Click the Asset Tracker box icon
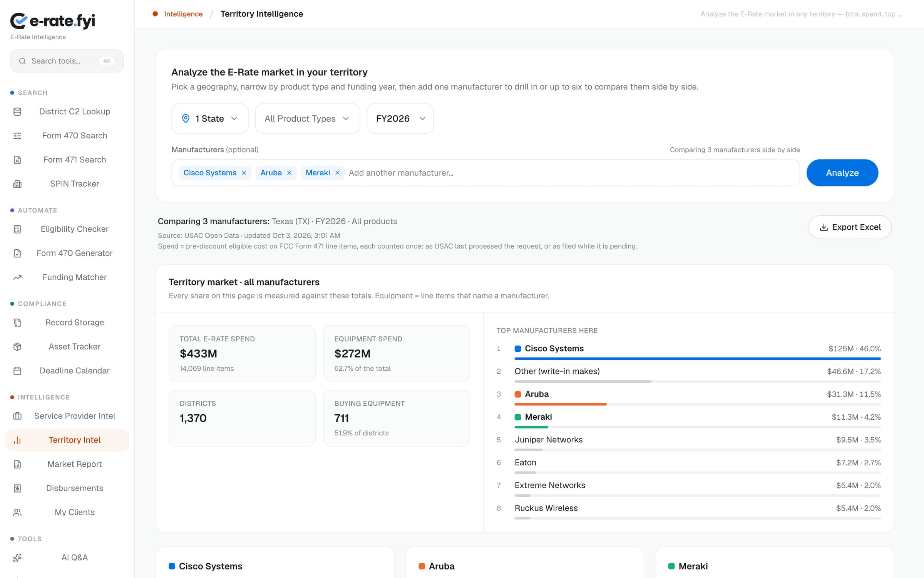Screen dimensions: 924x578 [17, 347]
